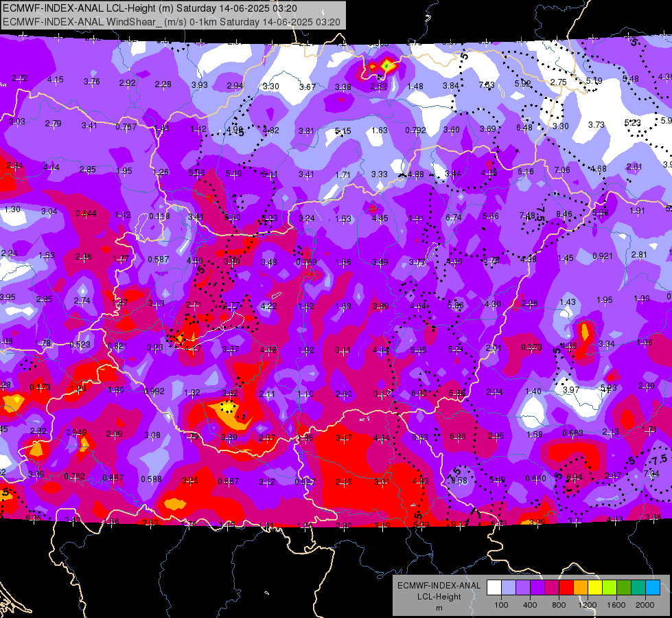
Task: Click the legend label 2000
Action: (645, 605)
